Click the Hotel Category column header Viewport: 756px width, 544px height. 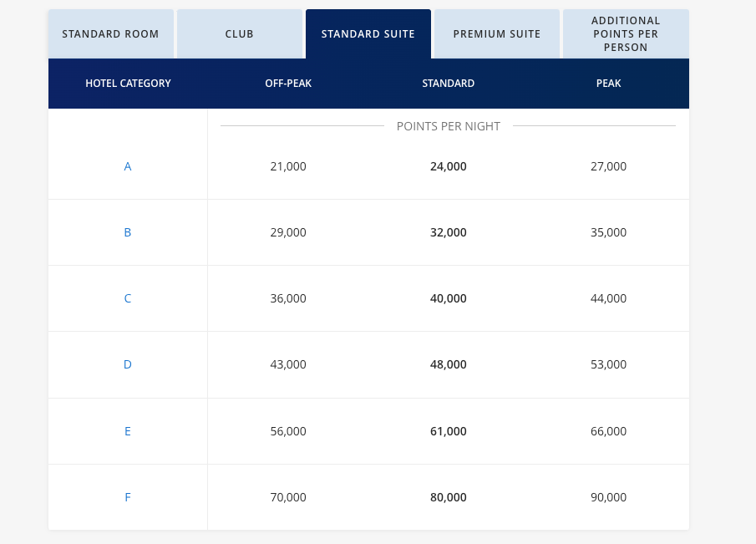[128, 83]
